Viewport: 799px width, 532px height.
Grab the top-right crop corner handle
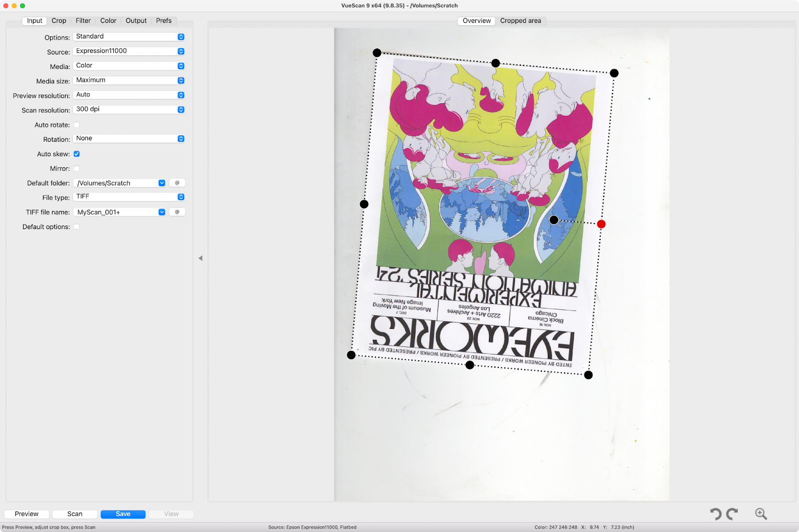coord(614,73)
